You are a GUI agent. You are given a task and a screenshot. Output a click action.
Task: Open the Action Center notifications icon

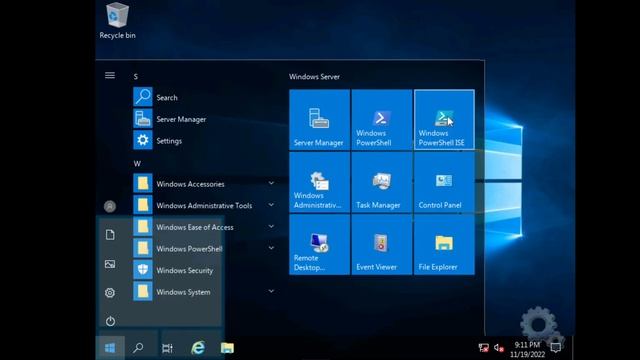pyautogui.click(x=556, y=348)
